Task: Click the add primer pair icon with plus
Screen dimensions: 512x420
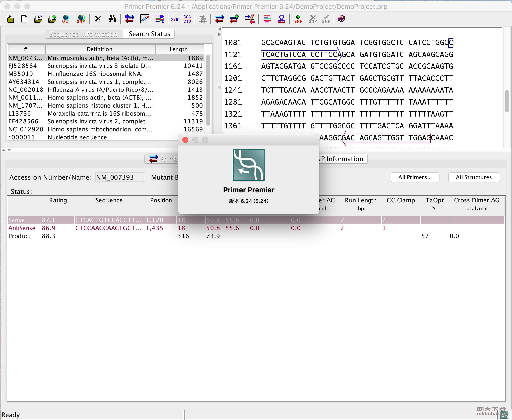Action: click(x=234, y=19)
